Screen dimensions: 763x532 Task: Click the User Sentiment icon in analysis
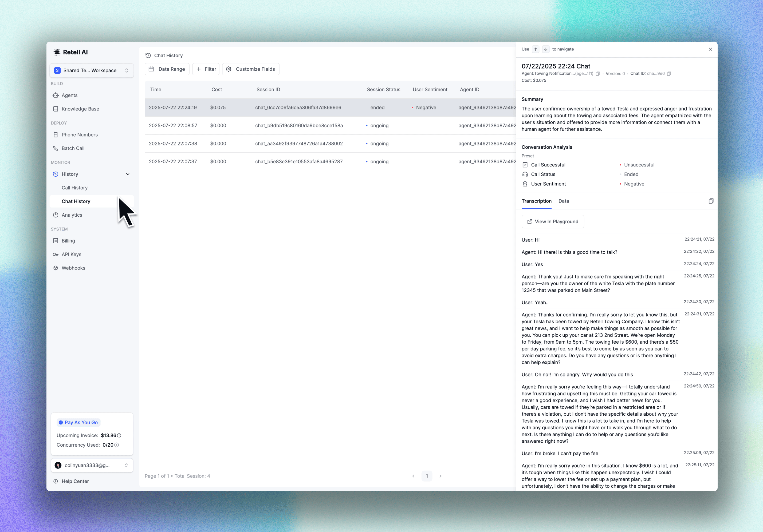click(x=525, y=184)
